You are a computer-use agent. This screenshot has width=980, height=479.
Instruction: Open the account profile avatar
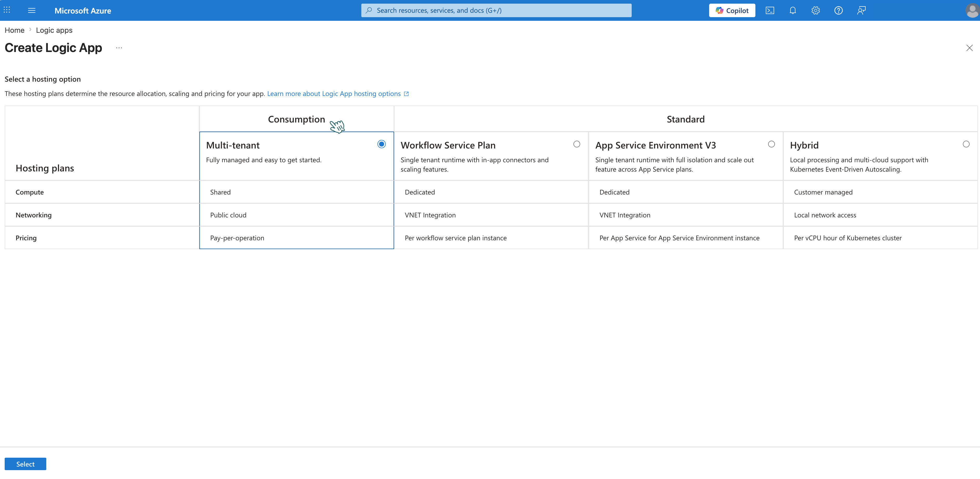(972, 10)
